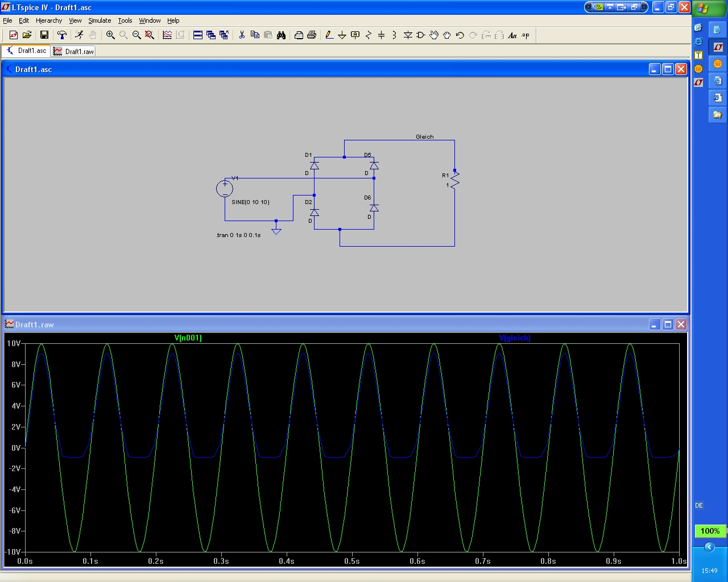Click the DE language indicator
The image size is (728, 582).
pos(699,505)
